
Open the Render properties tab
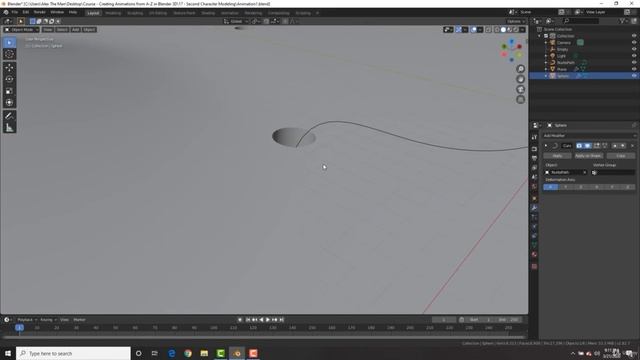[534, 149]
